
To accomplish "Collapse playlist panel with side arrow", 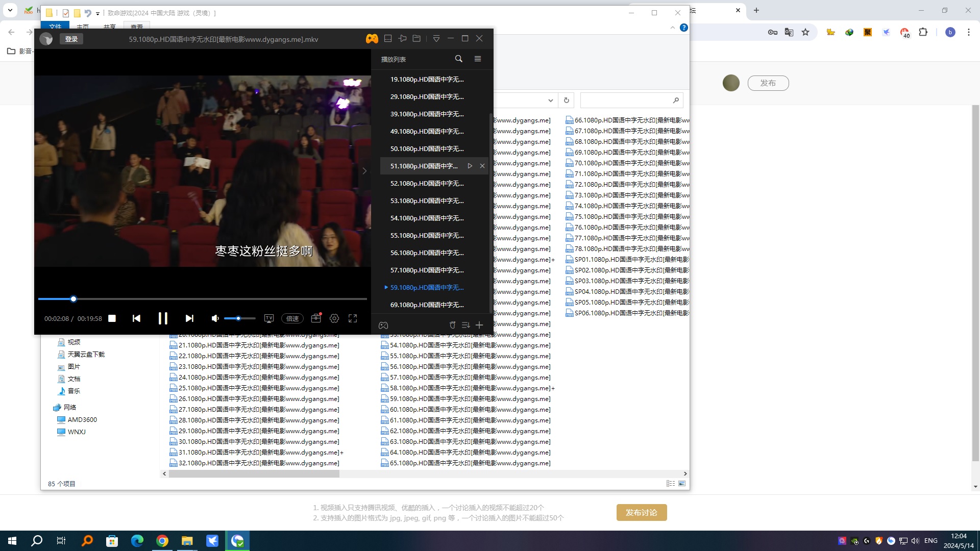I will coord(364,171).
